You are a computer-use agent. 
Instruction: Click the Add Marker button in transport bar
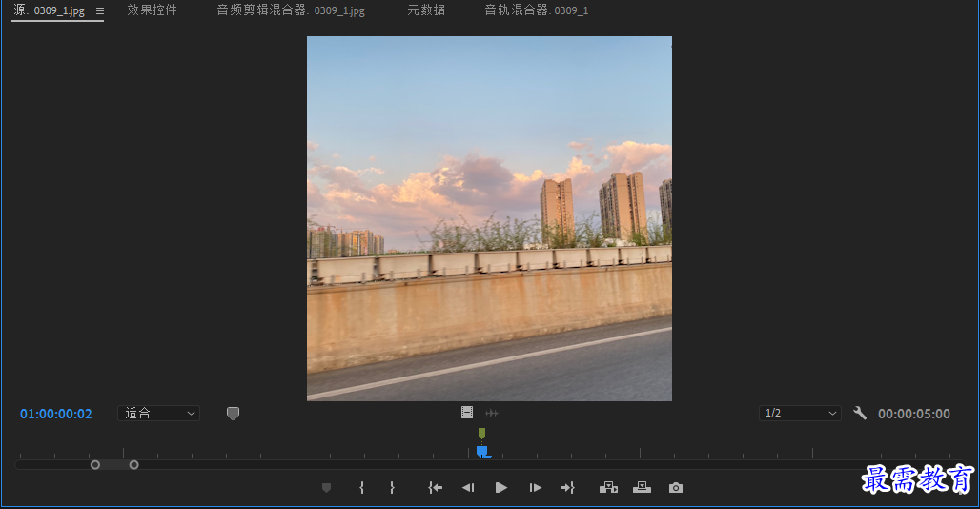(x=326, y=488)
